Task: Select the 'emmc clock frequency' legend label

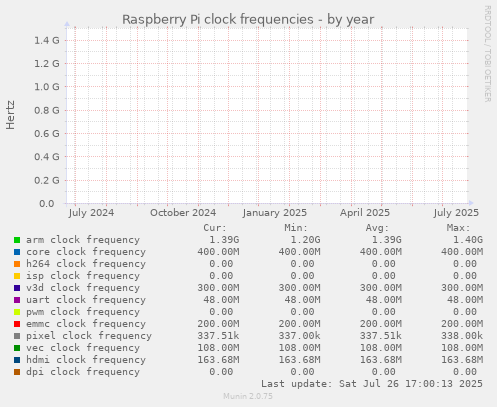Action: pyautogui.click(x=86, y=324)
